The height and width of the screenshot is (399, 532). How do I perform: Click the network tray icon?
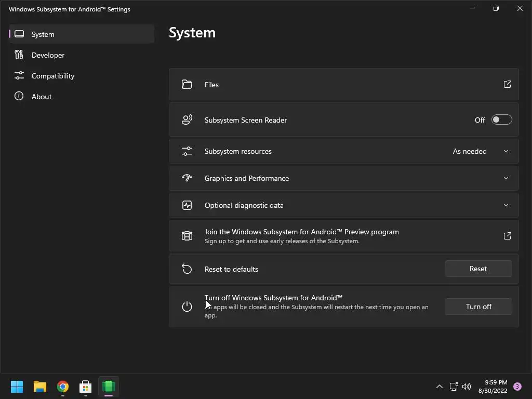click(x=454, y=387)
